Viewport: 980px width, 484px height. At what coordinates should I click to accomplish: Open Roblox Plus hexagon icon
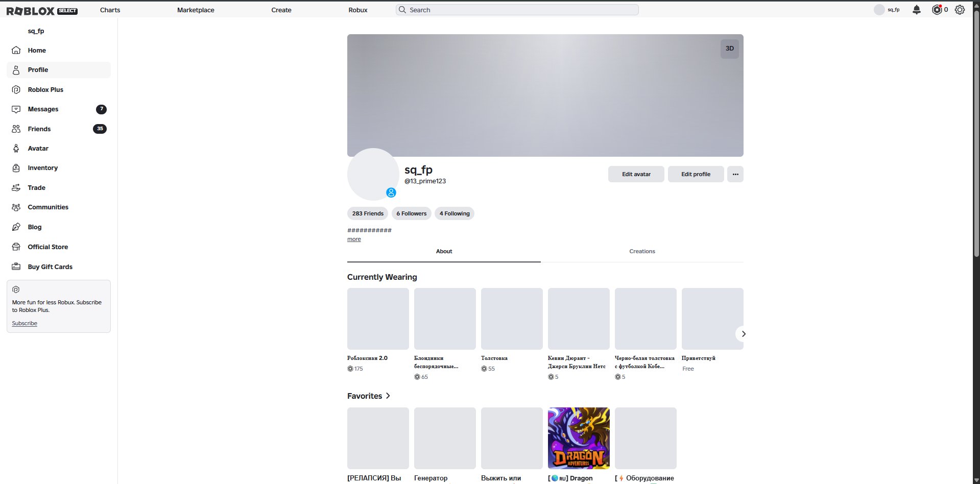pyautogui.click(x=16, y=89)
